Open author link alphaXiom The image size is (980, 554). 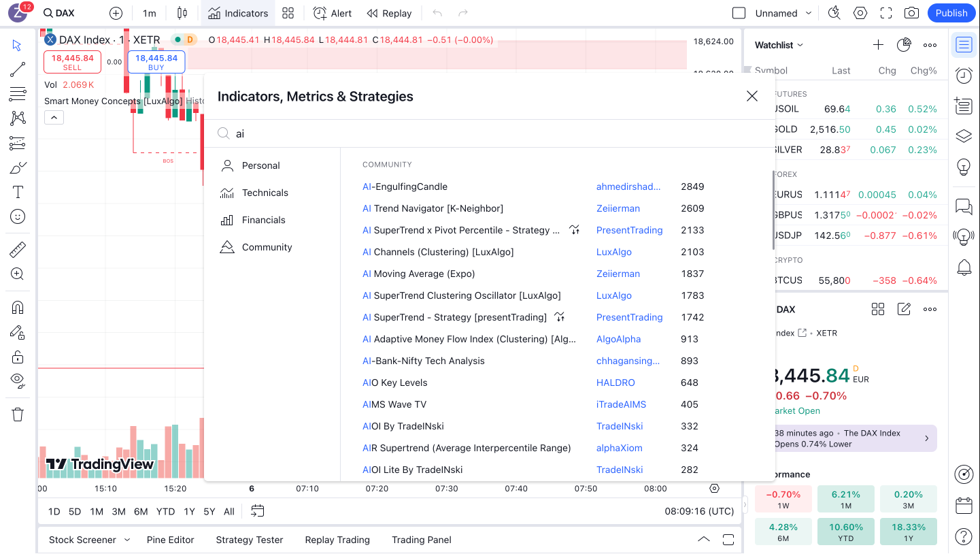[619, 448]
